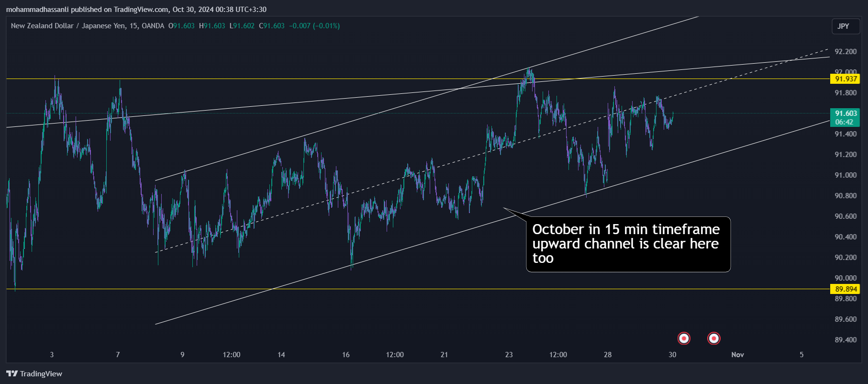Viewport: 868px width, 384px height.
Task: Click the date 30 on time axis
Action: (672, 355)
